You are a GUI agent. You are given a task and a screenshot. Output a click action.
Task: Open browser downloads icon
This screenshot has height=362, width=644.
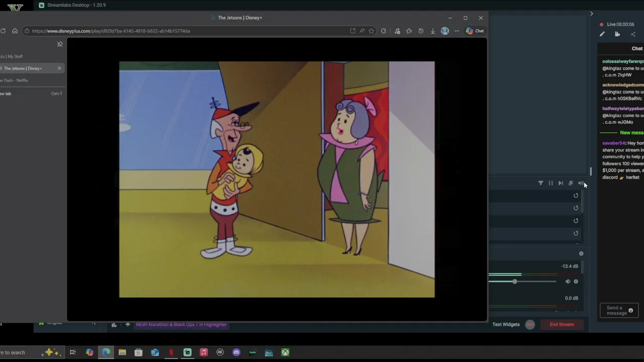pos(433,31)
